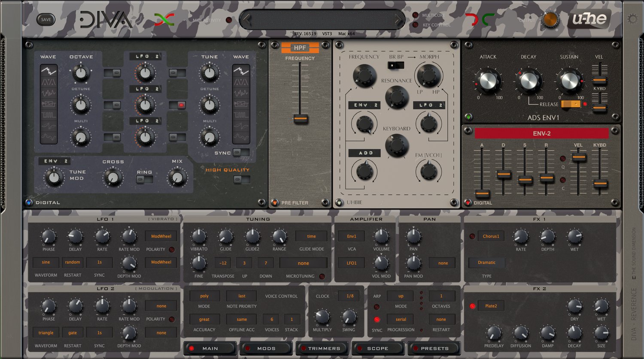This screenshot has height=359, width=644.
Task: Toggle the ENV-2 Q LED
Action: 563,159
